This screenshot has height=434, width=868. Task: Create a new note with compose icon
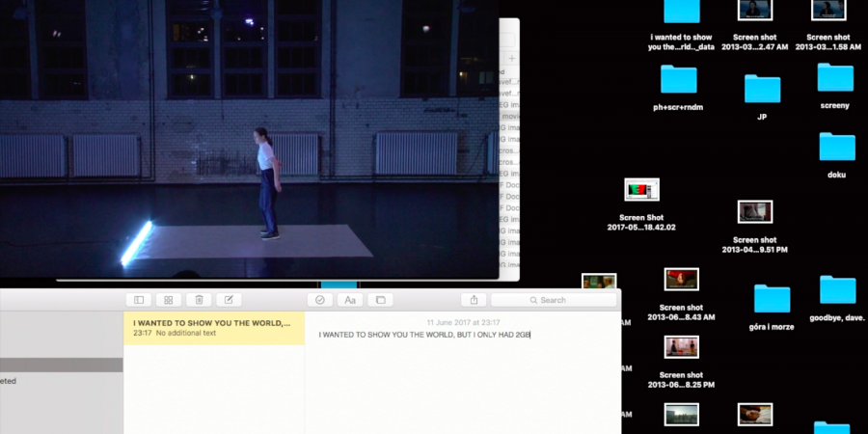[229, 300]
